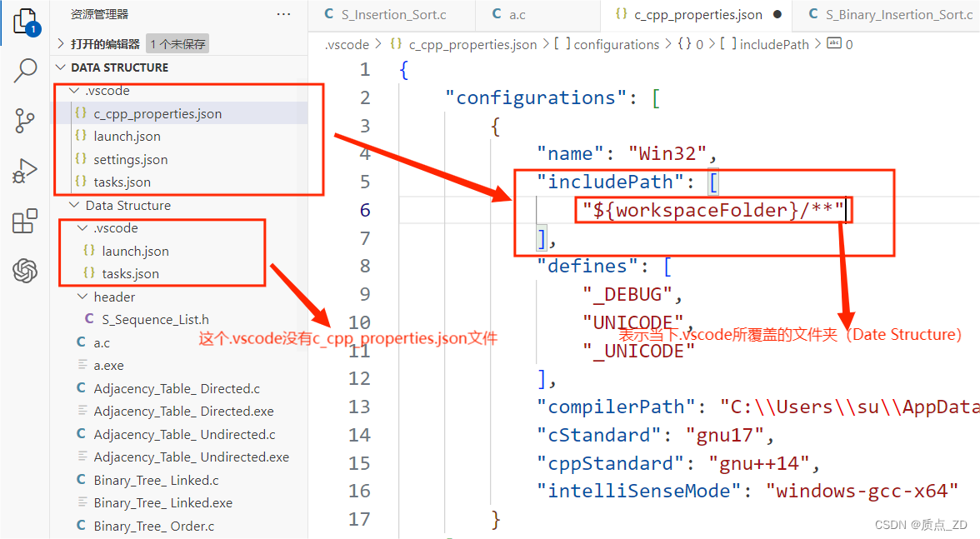
Task: Collapse the .vscode folder under DATA STRUCTURE
Action: coord(73,90)
